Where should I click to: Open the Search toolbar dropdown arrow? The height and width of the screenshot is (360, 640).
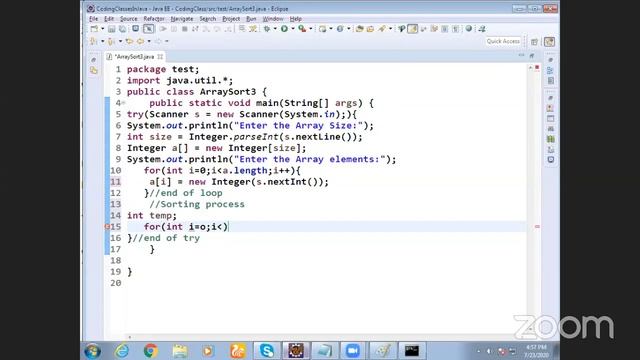coord(390,29)
